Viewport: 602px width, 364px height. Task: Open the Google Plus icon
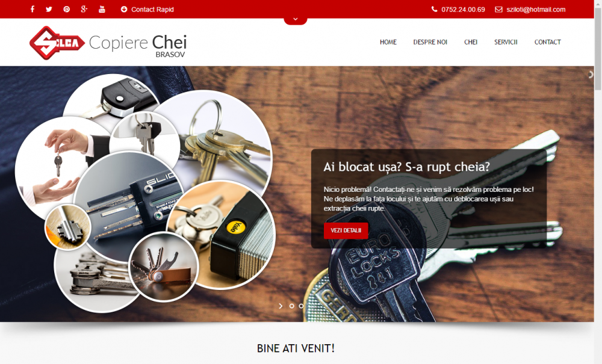pyautogui.click(x=84, y=9)
